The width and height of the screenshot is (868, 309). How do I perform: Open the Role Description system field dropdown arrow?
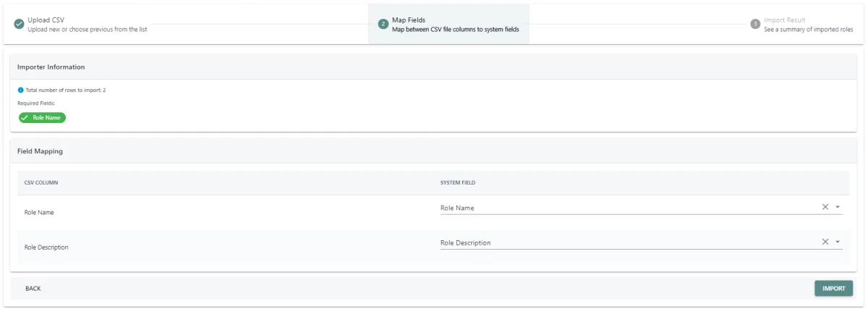[x=838, y=242]
